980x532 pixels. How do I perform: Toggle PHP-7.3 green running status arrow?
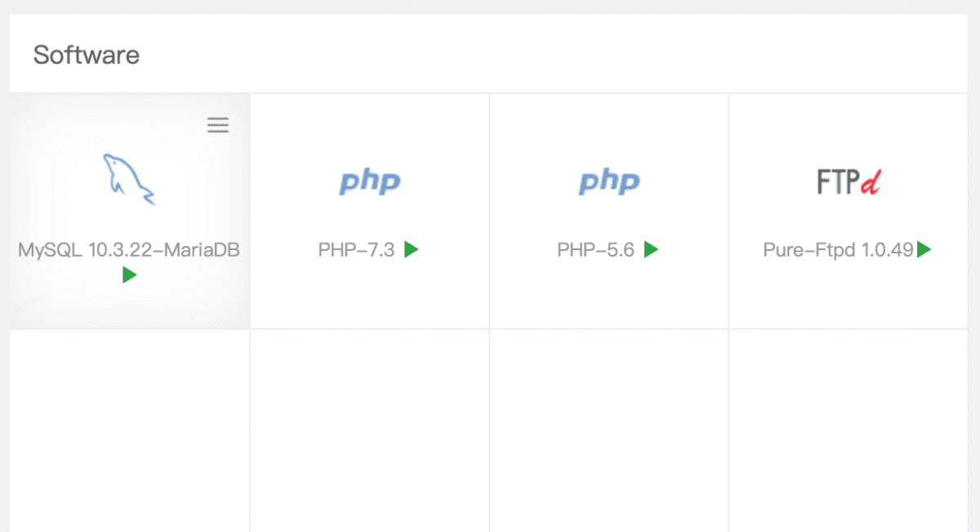click(412, 249)
